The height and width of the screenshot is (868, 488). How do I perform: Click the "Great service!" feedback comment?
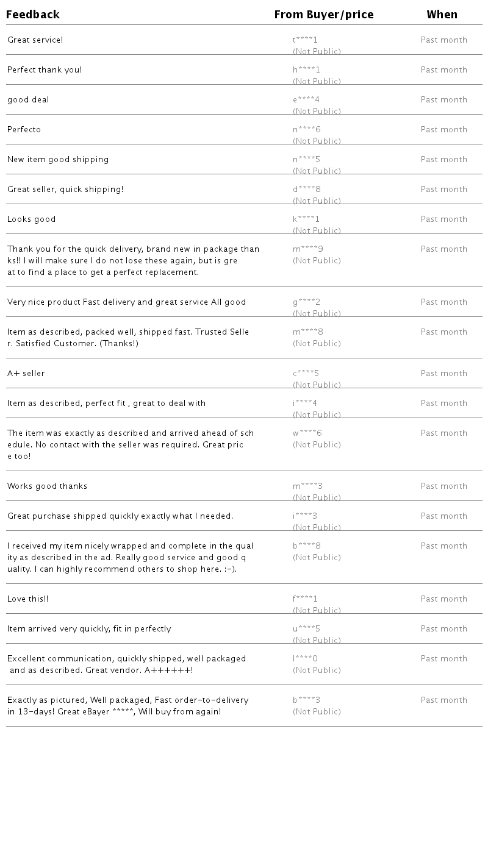[x=35, y=40]
